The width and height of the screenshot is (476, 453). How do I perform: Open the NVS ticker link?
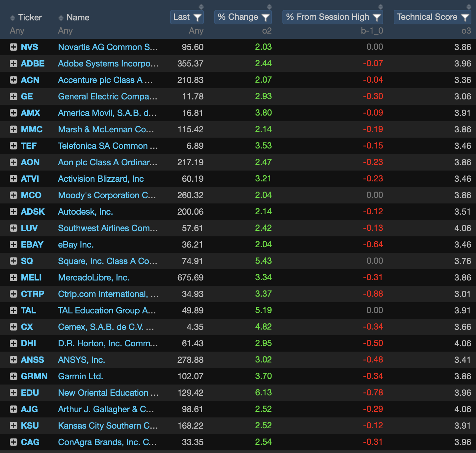click(30, 47)
